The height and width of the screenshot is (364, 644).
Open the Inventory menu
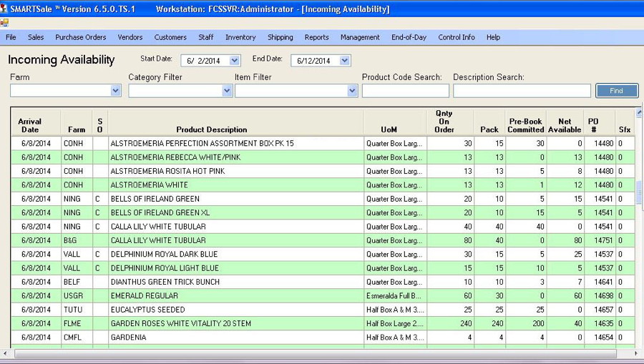click(240, 37)
